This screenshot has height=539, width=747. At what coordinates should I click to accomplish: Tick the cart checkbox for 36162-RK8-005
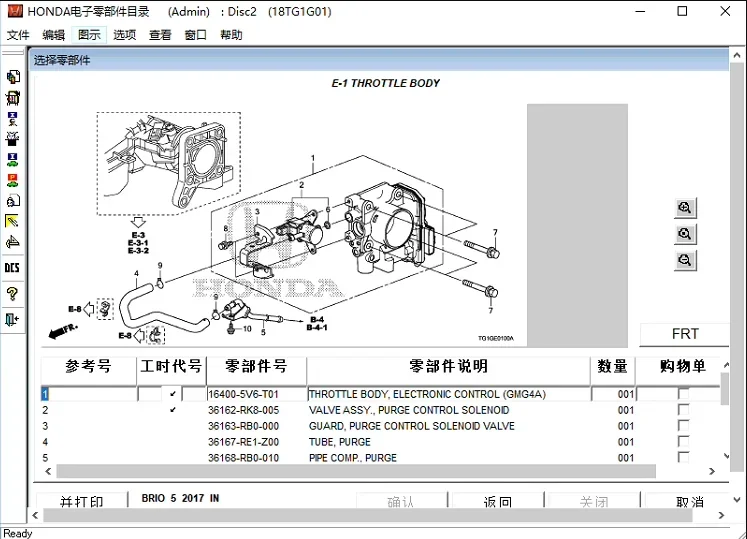point(683,410)
